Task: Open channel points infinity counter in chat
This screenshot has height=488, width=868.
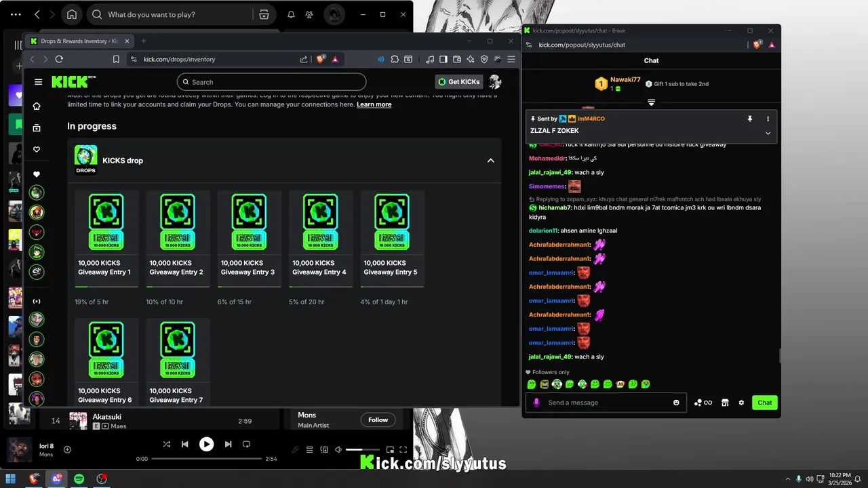Action: click(x=703, y=403)
